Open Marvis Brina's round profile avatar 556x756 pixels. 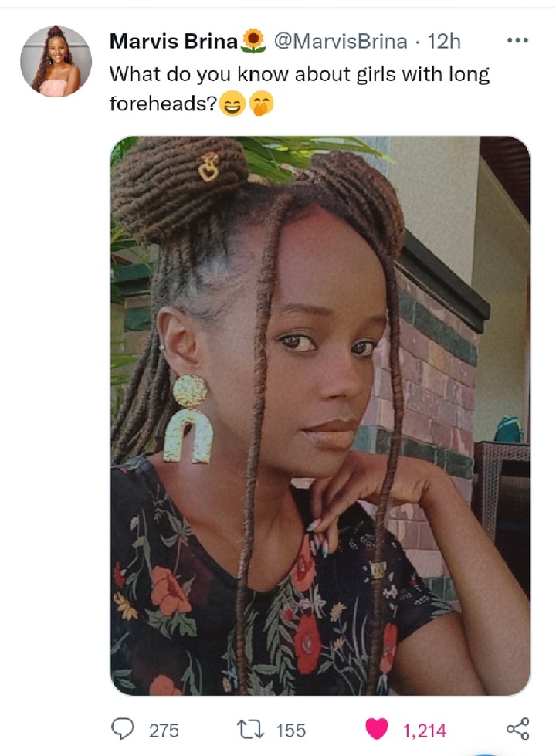[x=56, y=61]
